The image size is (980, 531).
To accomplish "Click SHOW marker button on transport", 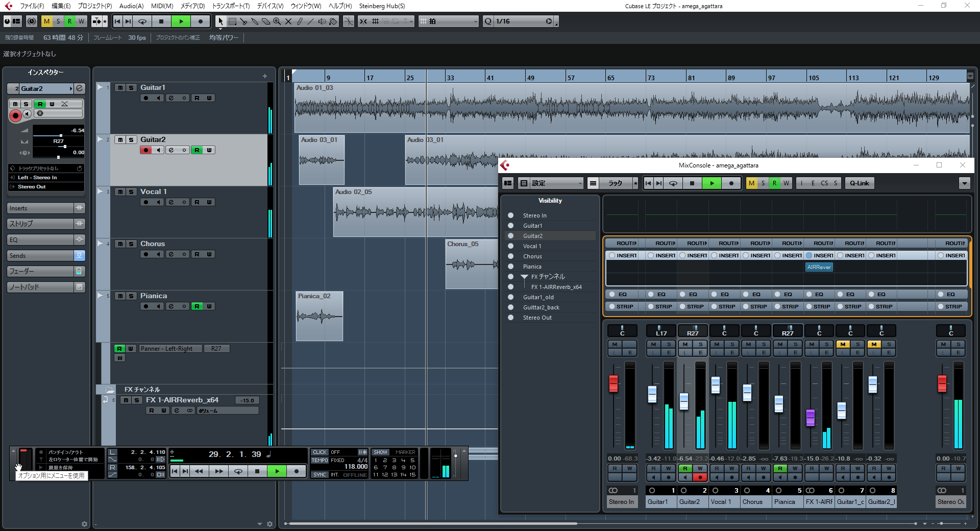I will pos(380,452).
